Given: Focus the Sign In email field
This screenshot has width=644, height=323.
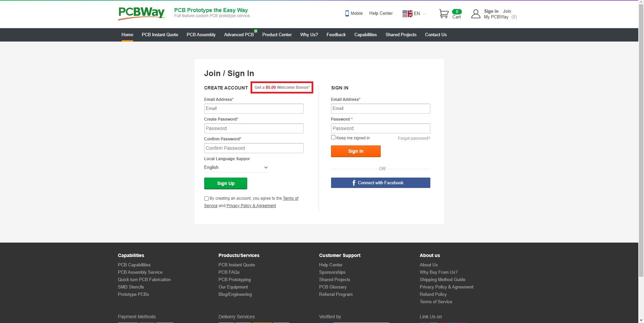Looking at the screenshot, I should (x=380, y=109).
